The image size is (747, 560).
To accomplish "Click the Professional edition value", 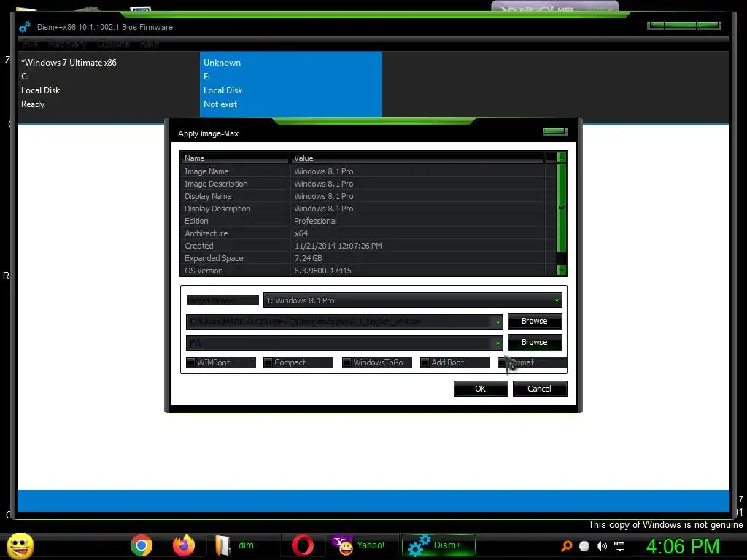I will pos(315,221).
